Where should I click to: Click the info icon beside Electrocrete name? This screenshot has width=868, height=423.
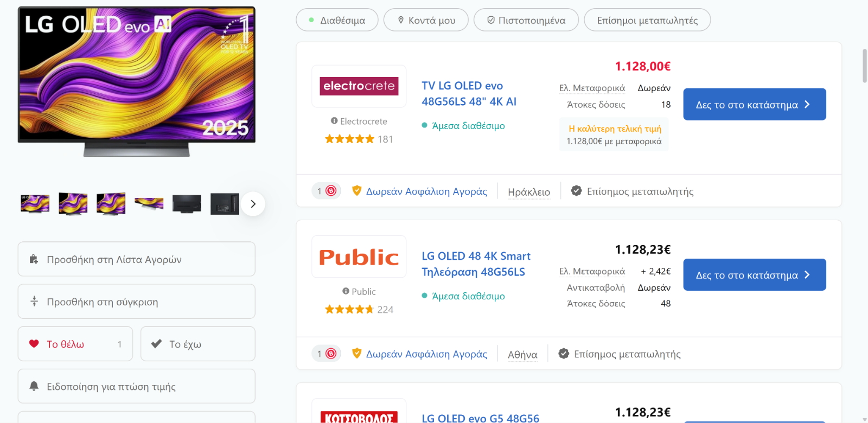(x=334, y=121)
